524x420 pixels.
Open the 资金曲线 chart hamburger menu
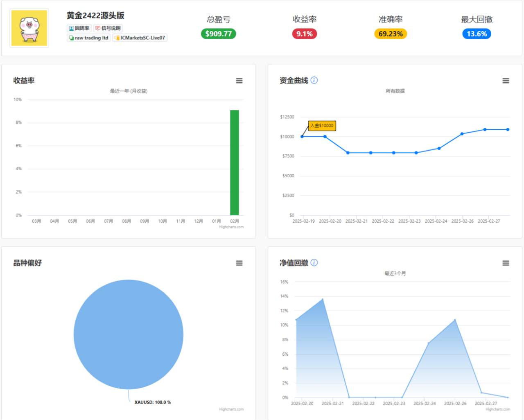pos(506,81)
